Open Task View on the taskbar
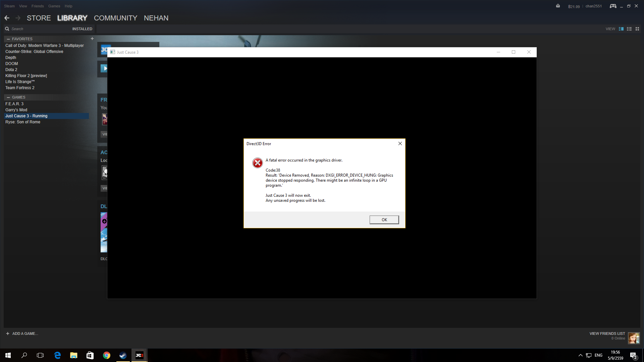This screenshot has height=362, width=644. click(x=40, y=355)
